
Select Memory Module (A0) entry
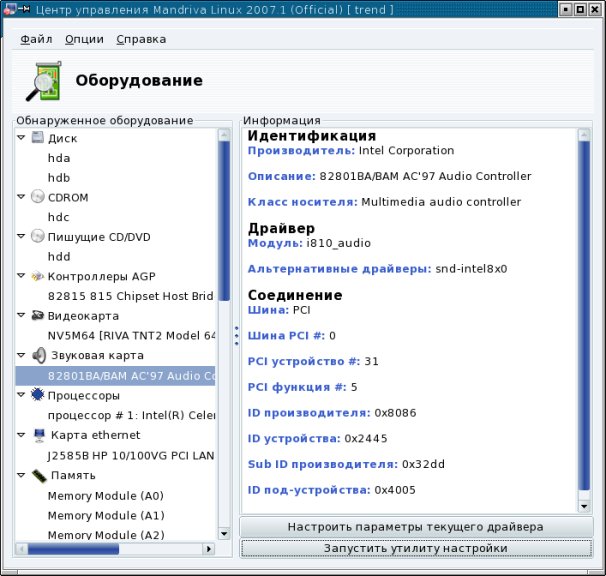click(106, 496)
